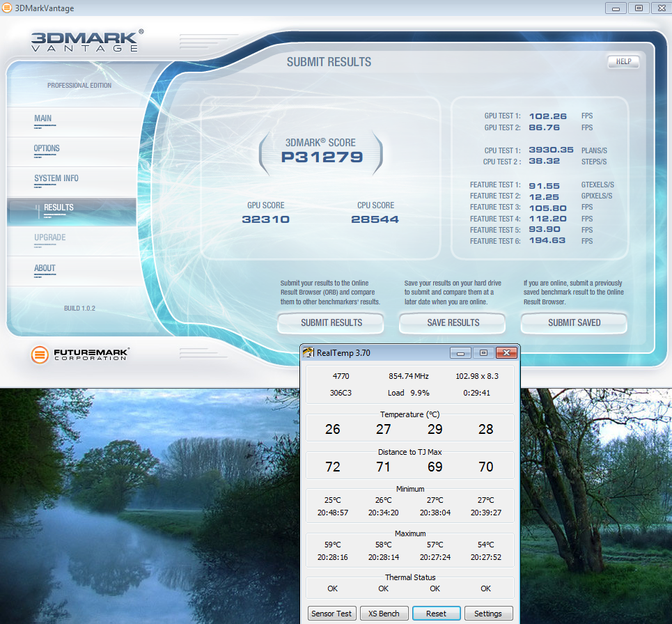Close the RealTemp 3.70 window
672x624 pixels.
pos(506,352)
